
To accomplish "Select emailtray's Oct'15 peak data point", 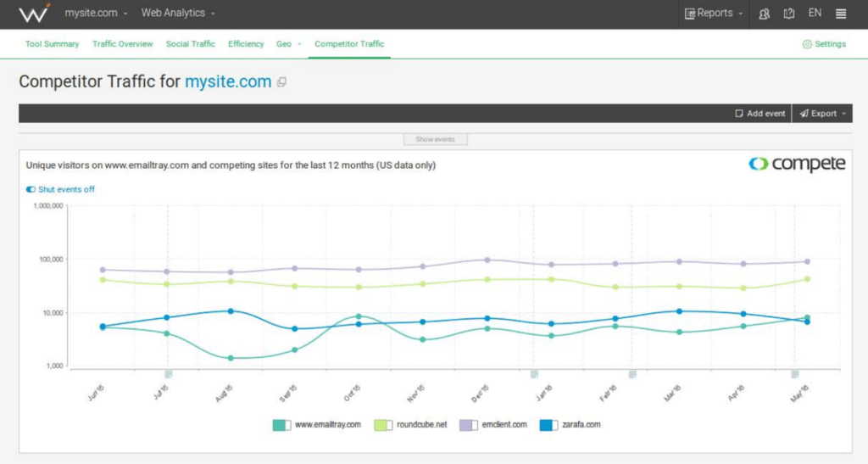I will tap(359, 316).
